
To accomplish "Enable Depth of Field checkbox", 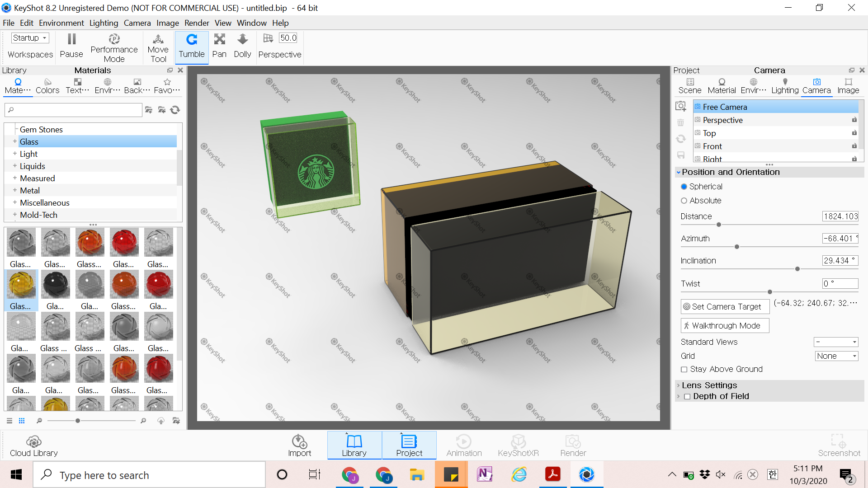I will pos(687,397).
